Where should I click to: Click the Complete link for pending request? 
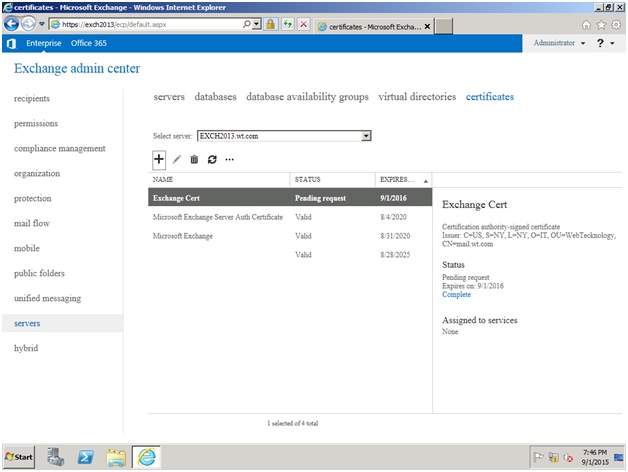[456, 294]
